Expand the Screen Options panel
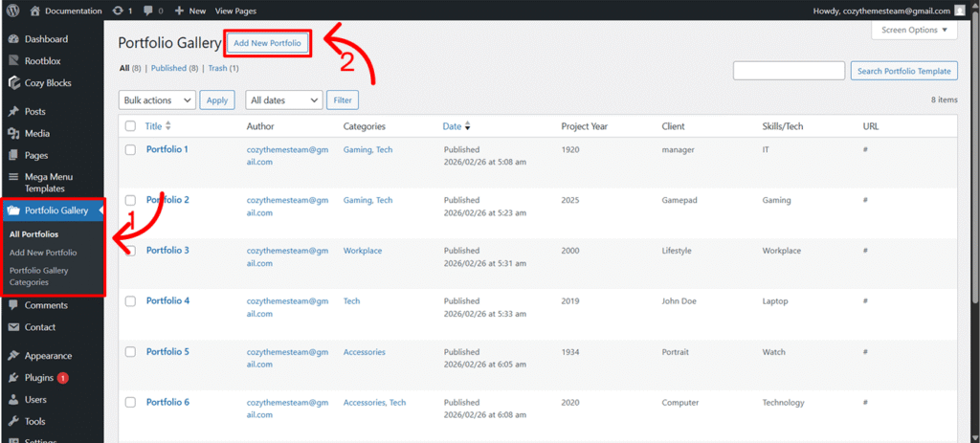The height and width of the screenshot is (443, 980). (x=914, y=31)
